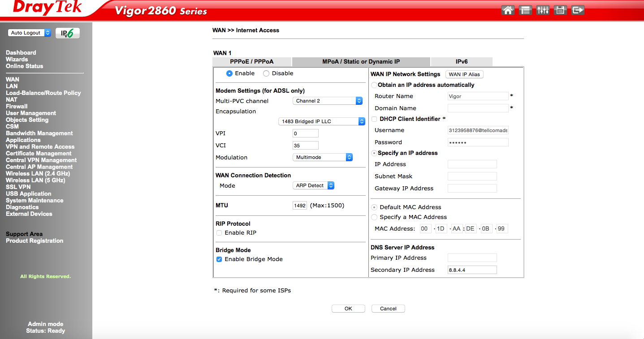Image resolution: width=644 pixels, height=339 pixels.
Task: Click the sliders settings icon in header
Action: (543, 10)
